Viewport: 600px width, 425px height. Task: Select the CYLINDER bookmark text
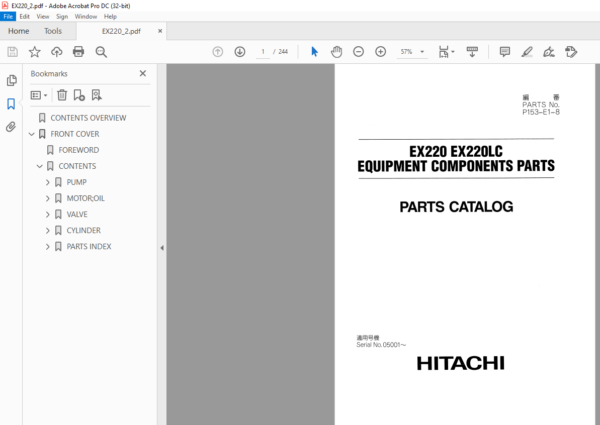coord(83,230)
